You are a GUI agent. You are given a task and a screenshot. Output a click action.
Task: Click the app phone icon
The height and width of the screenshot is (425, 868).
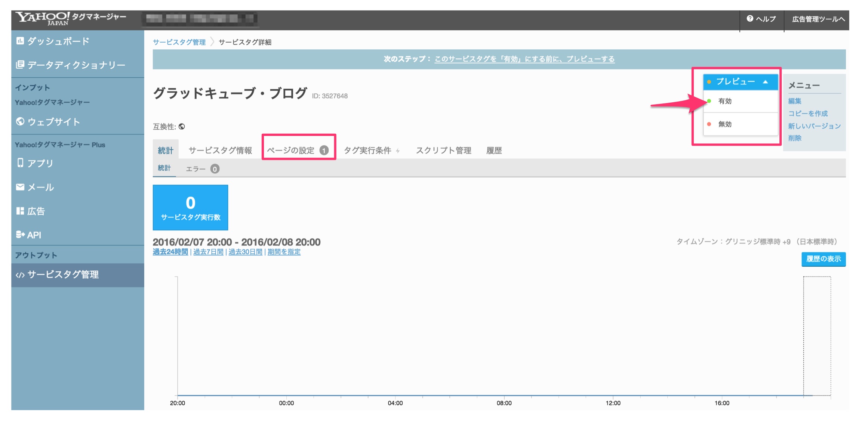pos(20,163)
